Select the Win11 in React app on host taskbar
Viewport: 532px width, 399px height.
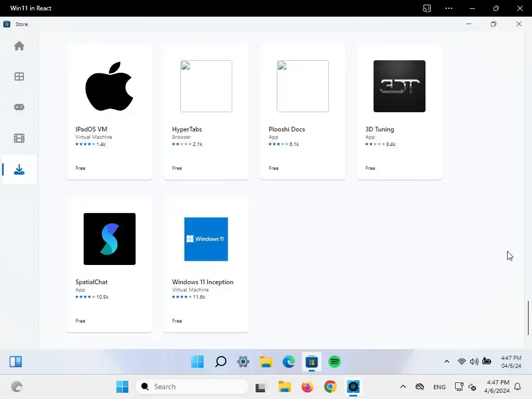coord(353,387)
